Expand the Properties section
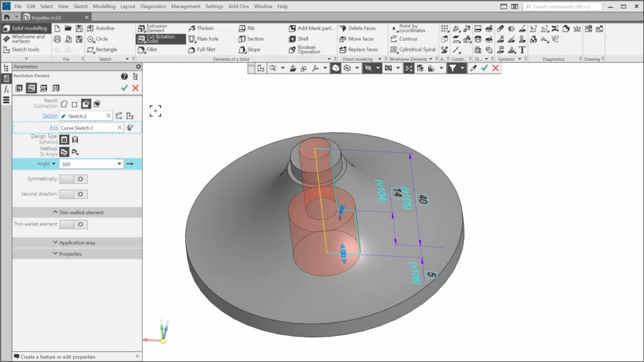 pos(77,254)
